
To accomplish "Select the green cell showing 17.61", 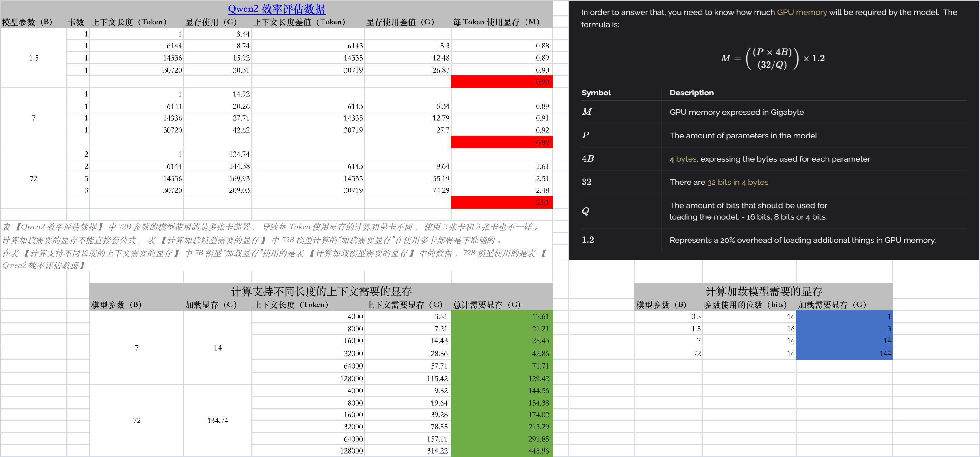I will point(501,316).
